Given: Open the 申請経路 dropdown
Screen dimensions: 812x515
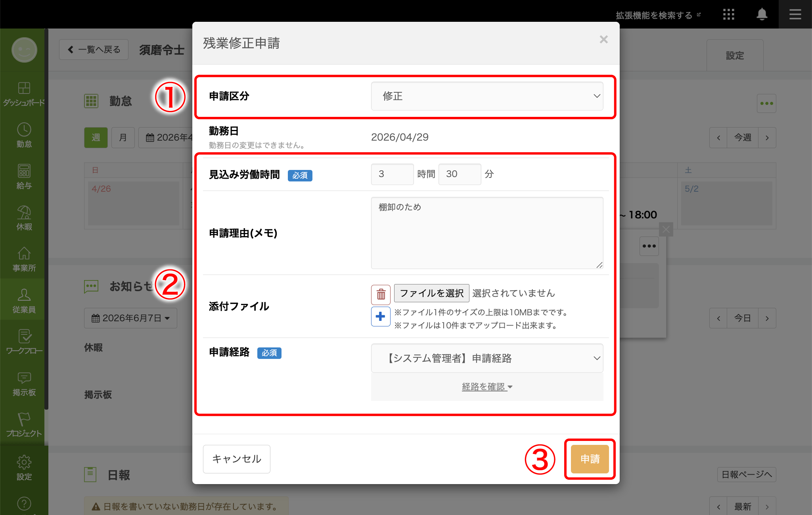Looking at the screenshot, I should click(x=487, y=358).
